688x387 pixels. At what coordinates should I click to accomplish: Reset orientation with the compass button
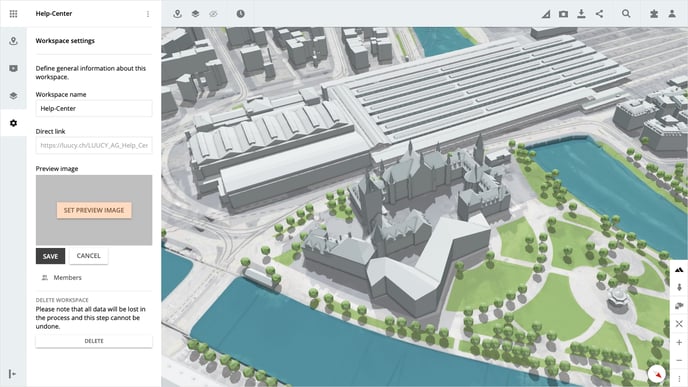657,374
